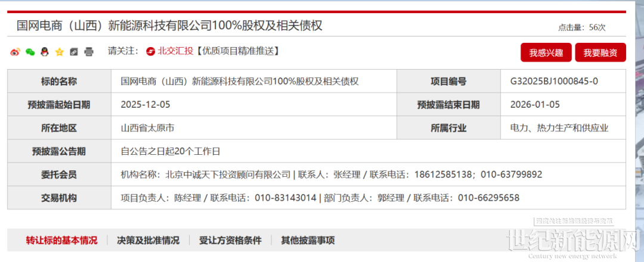
Task: Switch to the 转让标的基本情况 tab
Action: click(x=61, y=241)
